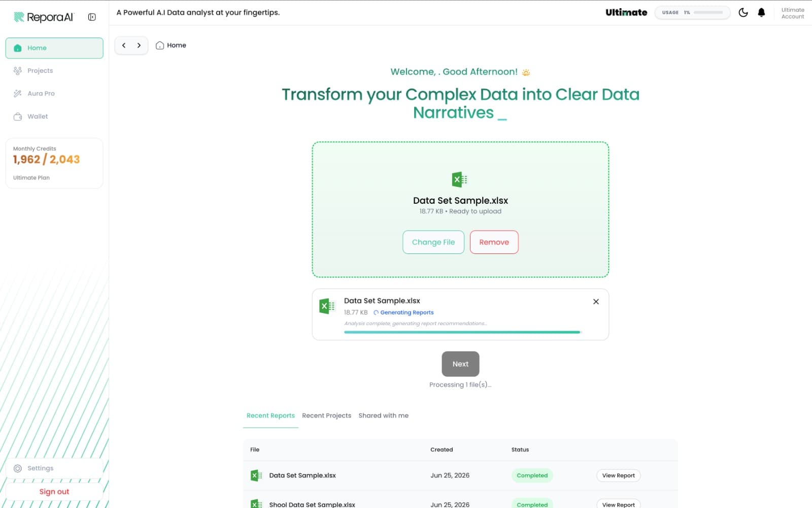The height and width of the screenshot is (508, 812).
Task: Click the Generating Reports status text
Action: tap(407, 312)
